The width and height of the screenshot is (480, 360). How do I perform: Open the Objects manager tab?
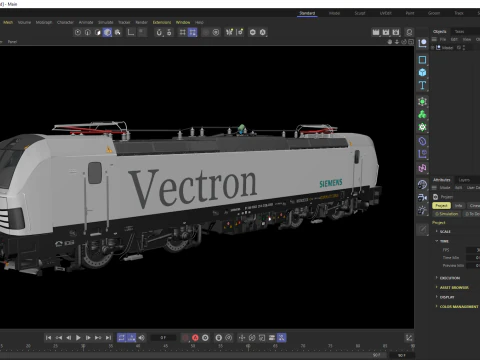pos(439,32)
